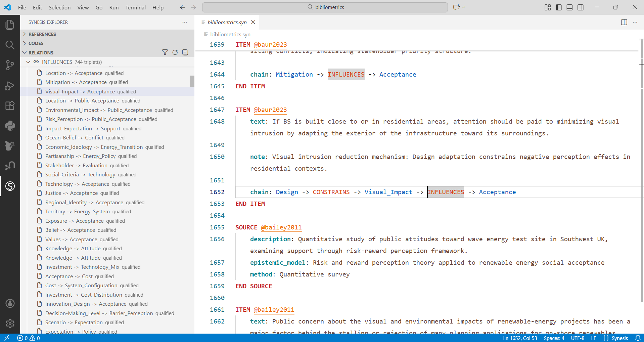This screenshot has width=644, height=342.
Task: Open the Run and Debug view
Action: coord(10,86)
